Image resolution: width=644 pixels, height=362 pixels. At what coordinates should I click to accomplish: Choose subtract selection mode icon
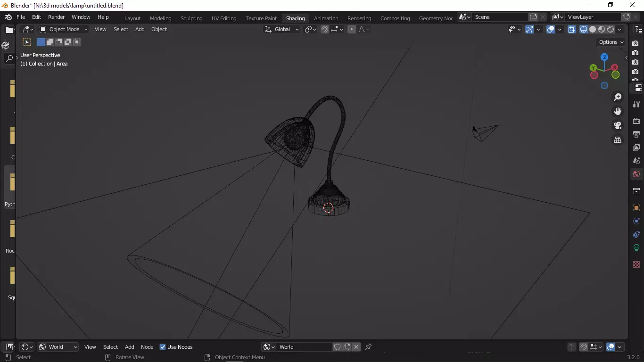pos(59,42)
